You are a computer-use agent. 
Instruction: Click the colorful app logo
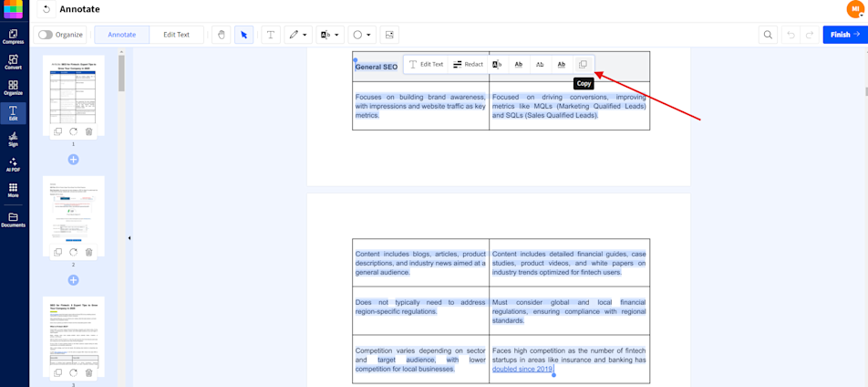point(13,9)
